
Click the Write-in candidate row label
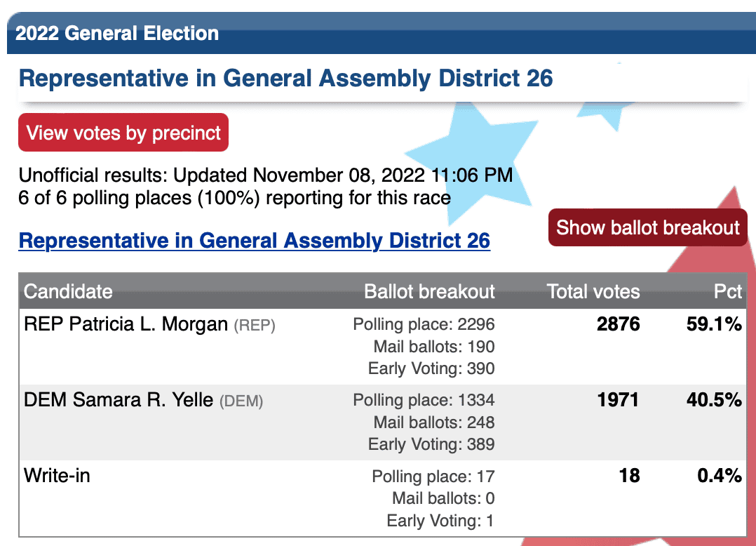point(57,476)
